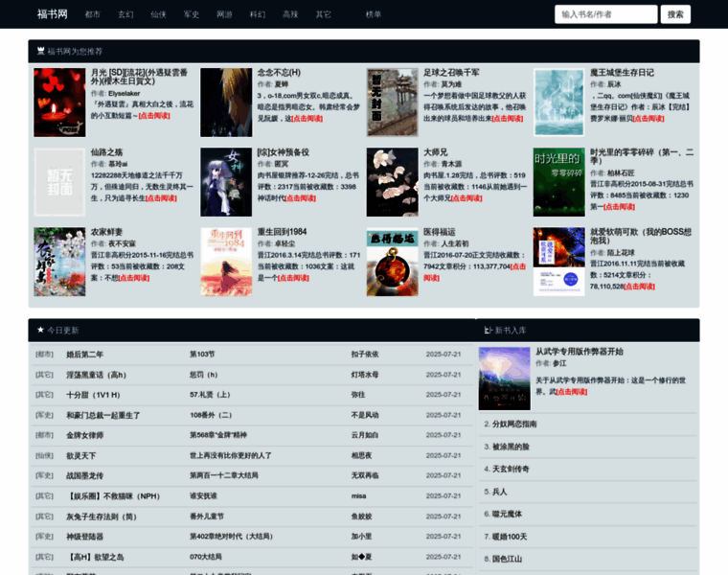Click 点击阅读 under [综]女神预备役
Screen dimensions: 728x575
(x=300, y=198)
